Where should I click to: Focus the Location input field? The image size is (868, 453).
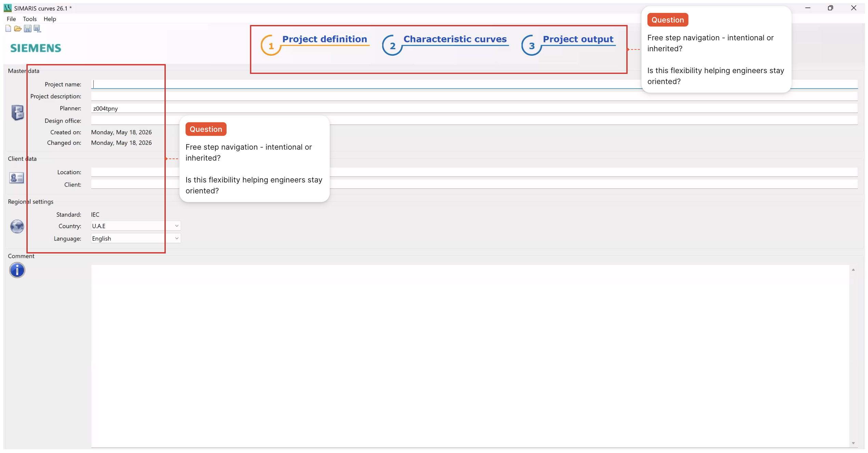click(x=474, y=172)
